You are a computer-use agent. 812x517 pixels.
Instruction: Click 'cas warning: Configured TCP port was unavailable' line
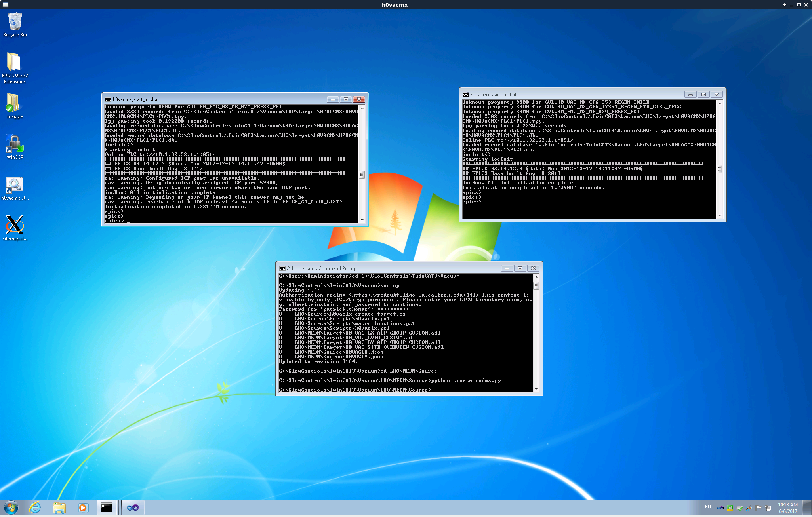[181, 179]
